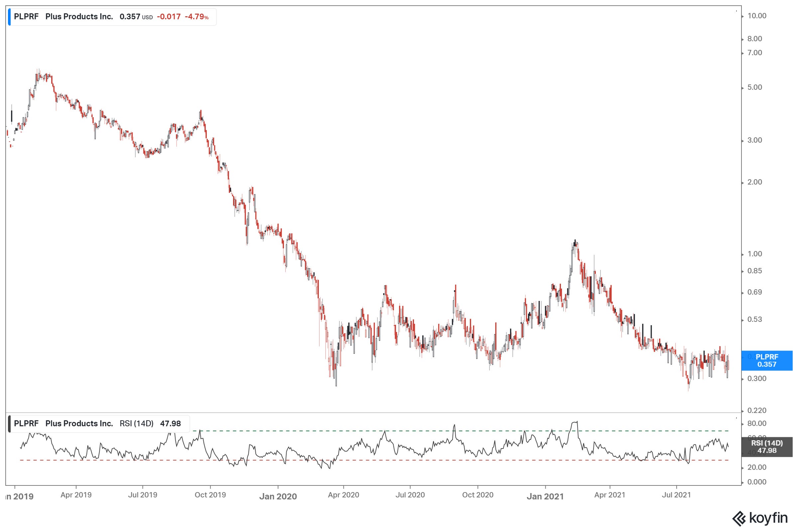Click the PLPRF ticker in price legend
The image size is (798, 532).
tap(26, 17)
